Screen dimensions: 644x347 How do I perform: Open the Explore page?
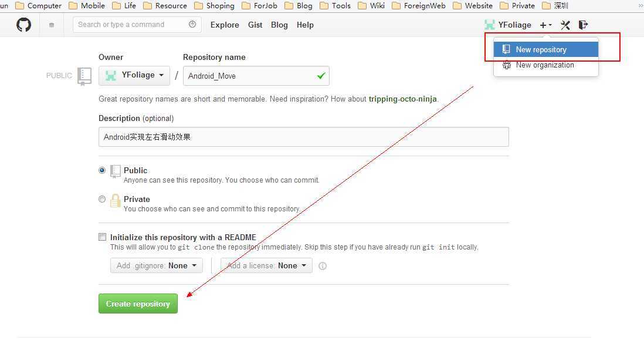click(225, 25)
